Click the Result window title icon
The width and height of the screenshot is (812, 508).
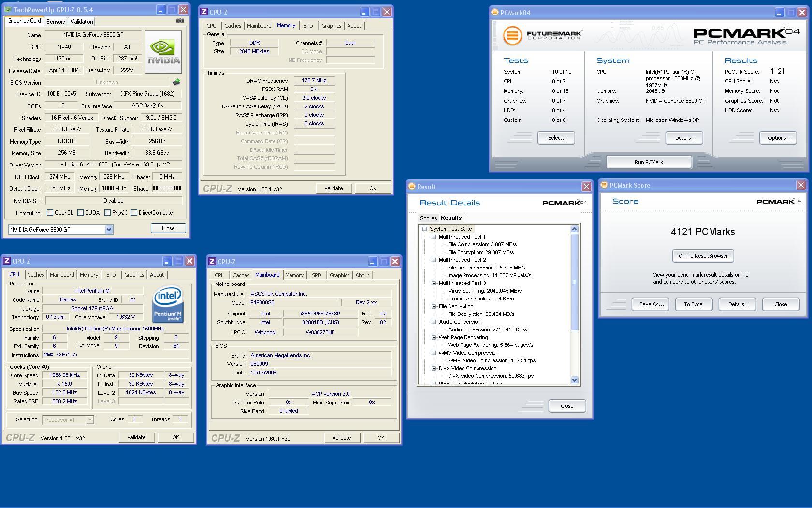click(x=412, y=186)
